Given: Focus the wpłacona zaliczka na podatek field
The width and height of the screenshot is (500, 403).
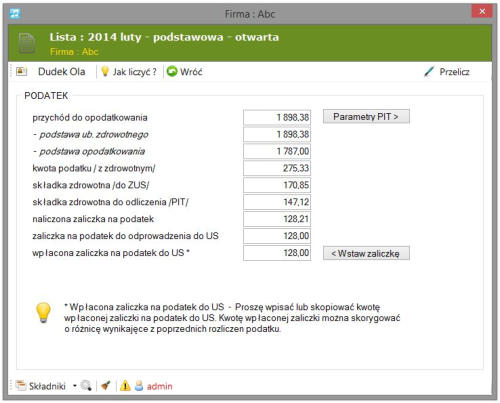Looking at the screenshot, I should click(x=277, y=253).
